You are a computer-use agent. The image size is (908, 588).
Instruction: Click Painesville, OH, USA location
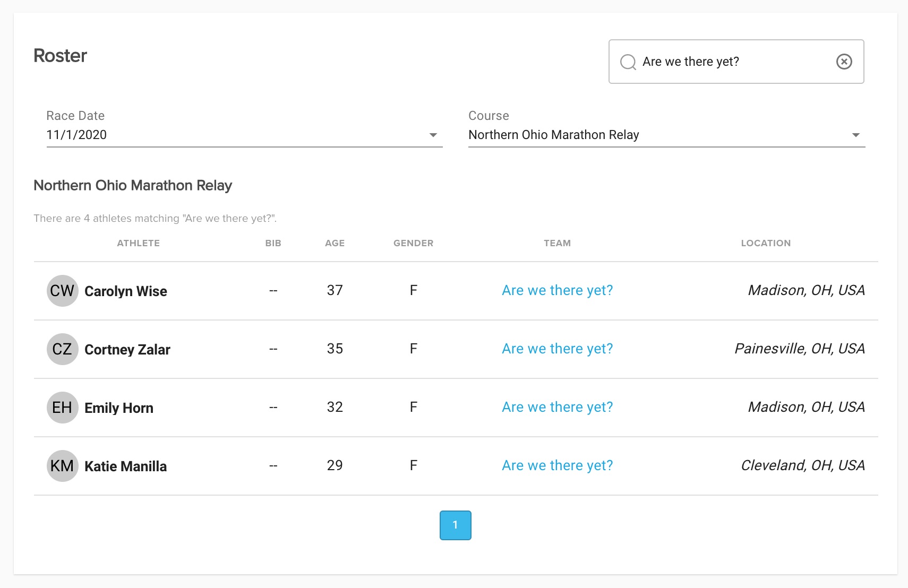[x=800, y=349]
